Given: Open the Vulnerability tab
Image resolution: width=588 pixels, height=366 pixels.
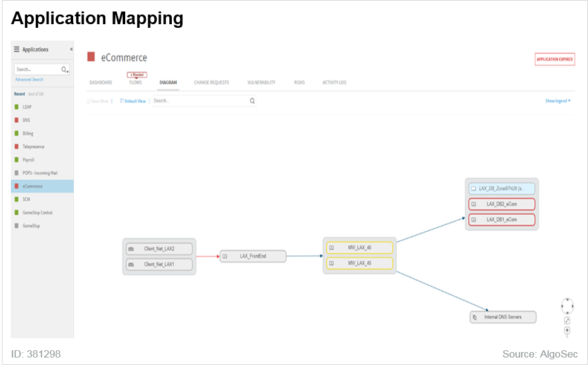Looking at the screenshot, I should (261, 82).
